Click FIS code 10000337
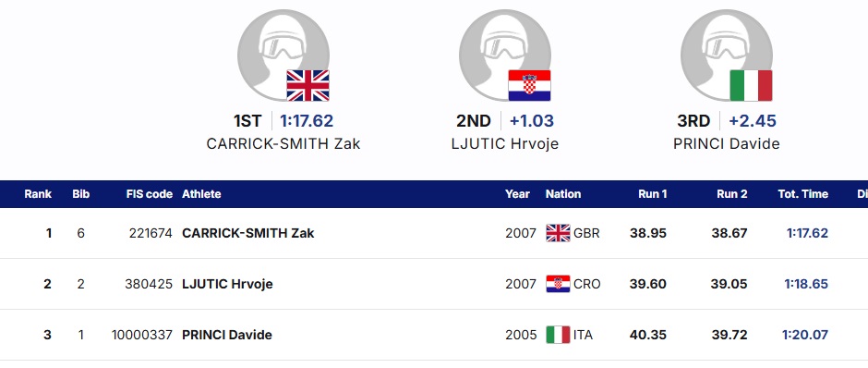The height and width of the screenshot is (368, 868). (x=142, y=336)
